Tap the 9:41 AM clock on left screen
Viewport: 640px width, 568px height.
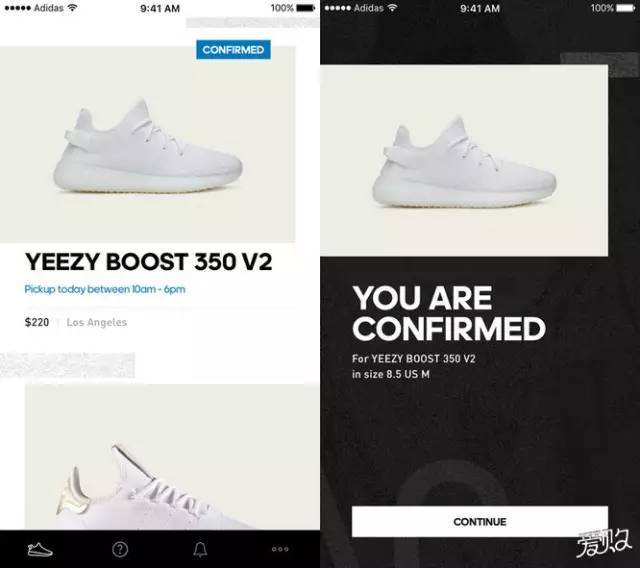[x=160, y=8]
